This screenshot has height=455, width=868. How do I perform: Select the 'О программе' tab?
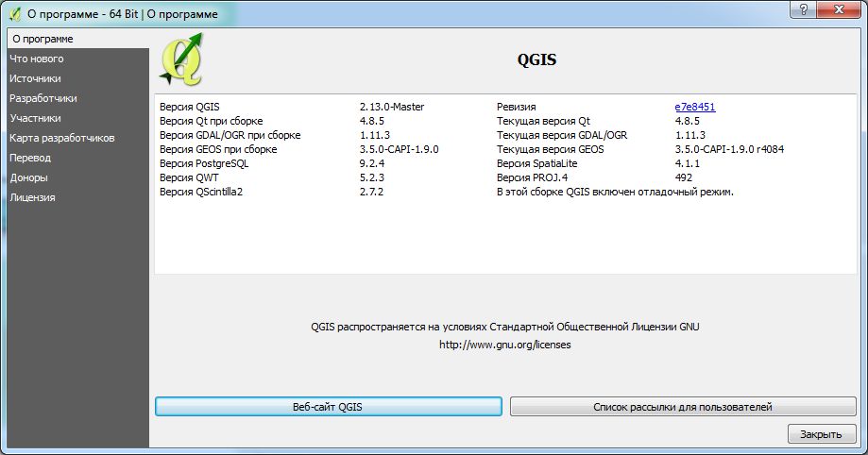click(78, 39)
